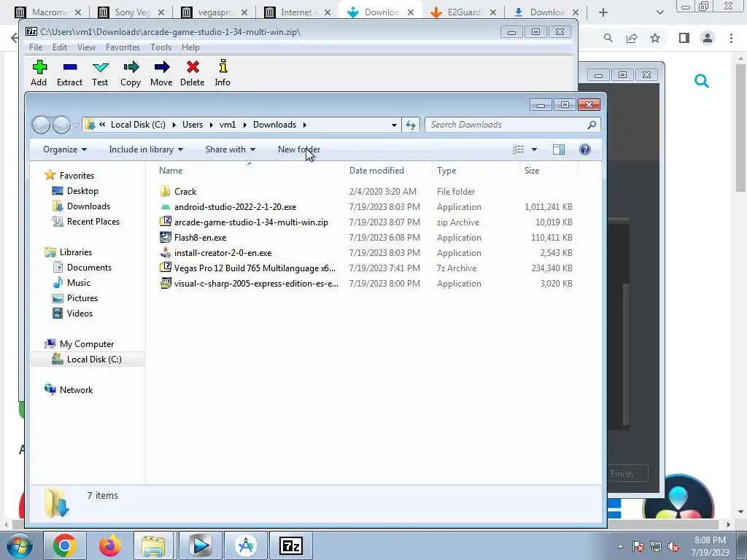Click the website search magnifier icon

click(702, 81)
